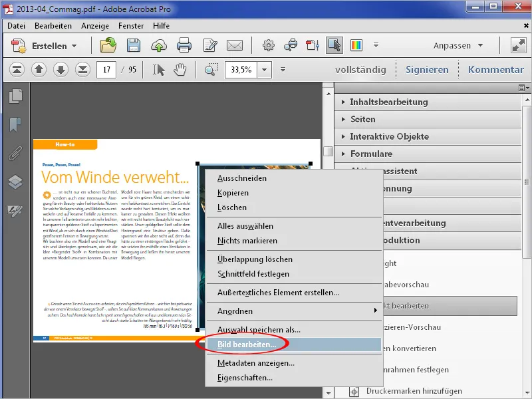Image resolution: width=532 pixels, height=399 pixels.
Task: Open the Hilfe menu
Action: click(161, 26)
